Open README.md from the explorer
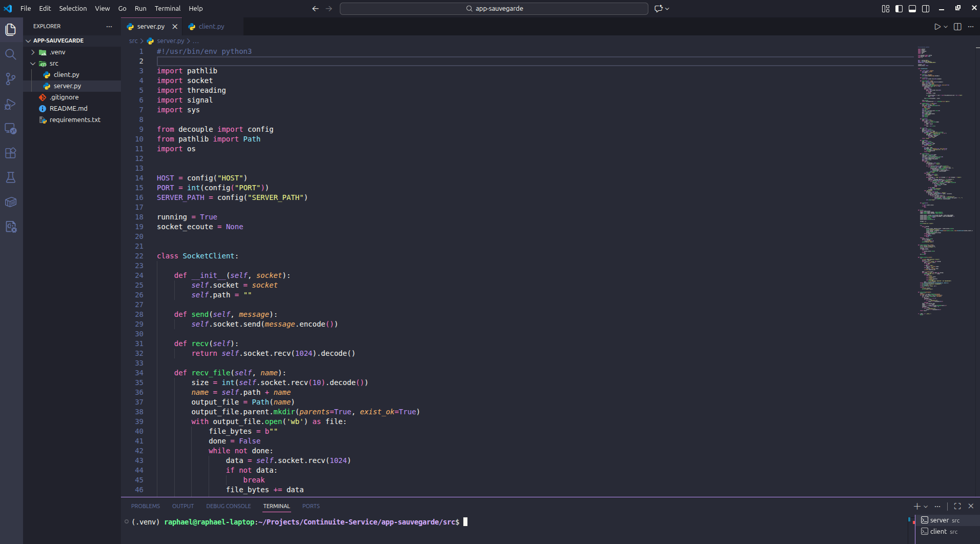This screenshot has height=544, width=980. 68,109
